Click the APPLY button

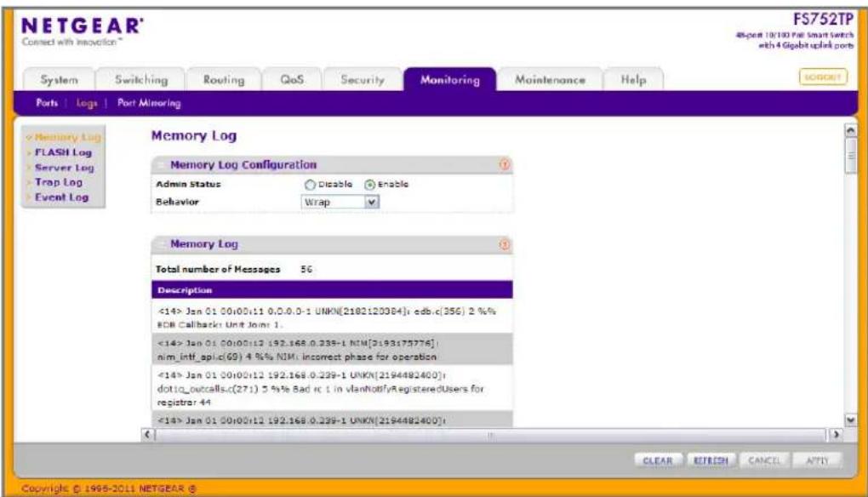point(817,460)
